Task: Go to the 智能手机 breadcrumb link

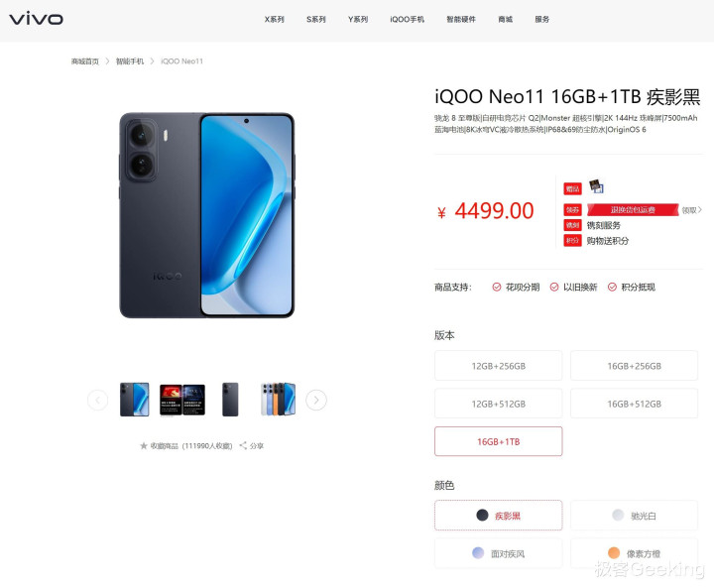Action: tap(130, 61)
